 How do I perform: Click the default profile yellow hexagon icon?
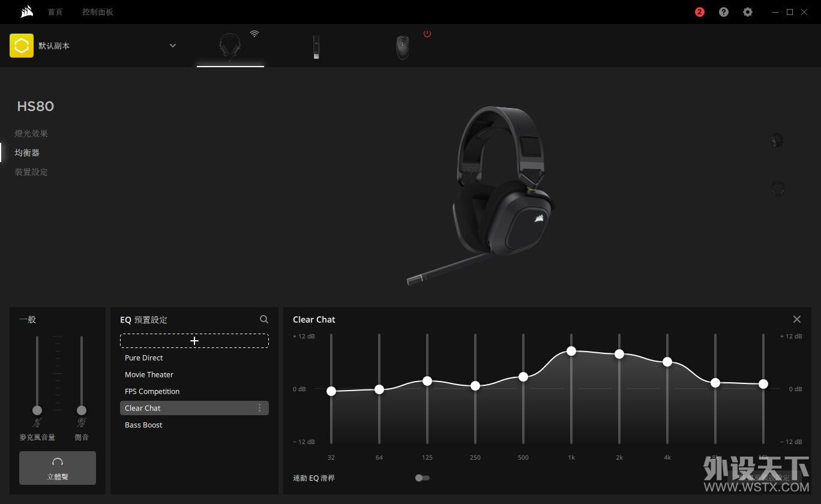[x=22, y=46]
